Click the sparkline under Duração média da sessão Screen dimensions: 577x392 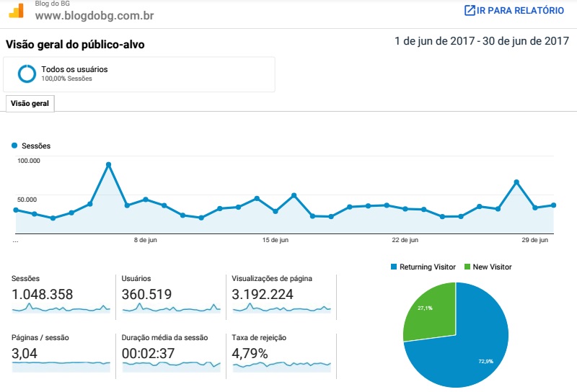pyautogui.click(x=171, y=367)
